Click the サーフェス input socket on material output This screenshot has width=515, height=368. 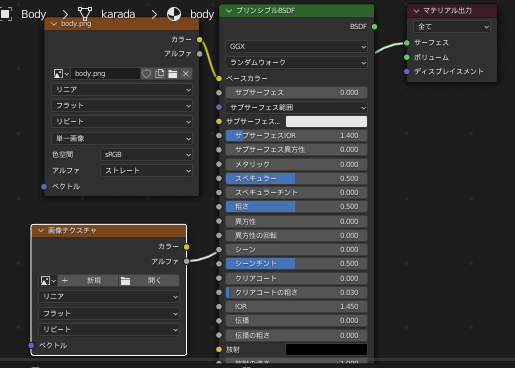[x=407, y=43]
